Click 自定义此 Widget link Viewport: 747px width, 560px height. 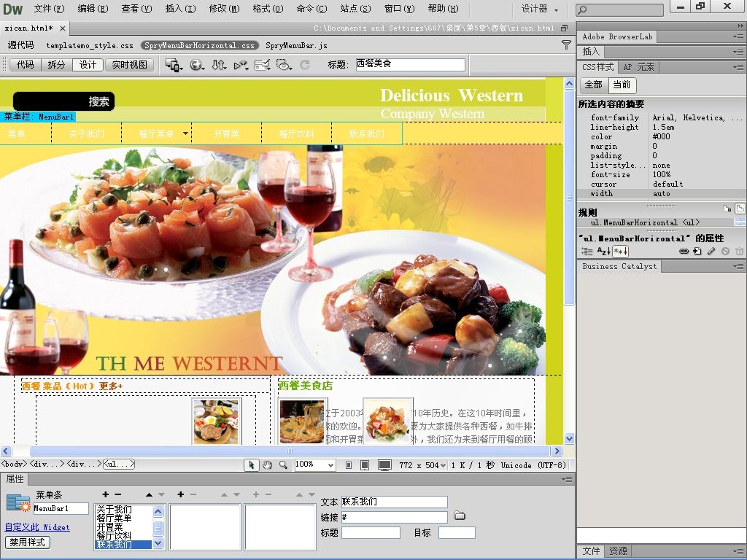point(37,527)
